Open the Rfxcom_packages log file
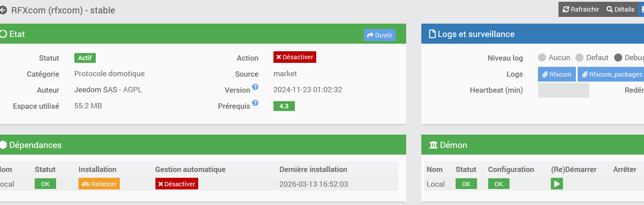Viewport: 644px width, 205px height. point(612,74)
